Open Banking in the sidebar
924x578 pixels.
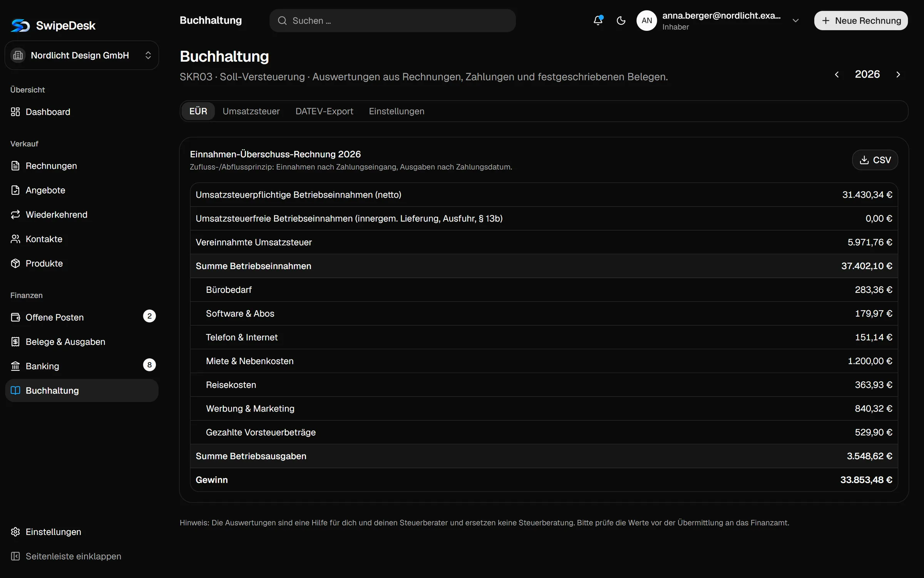82,366
